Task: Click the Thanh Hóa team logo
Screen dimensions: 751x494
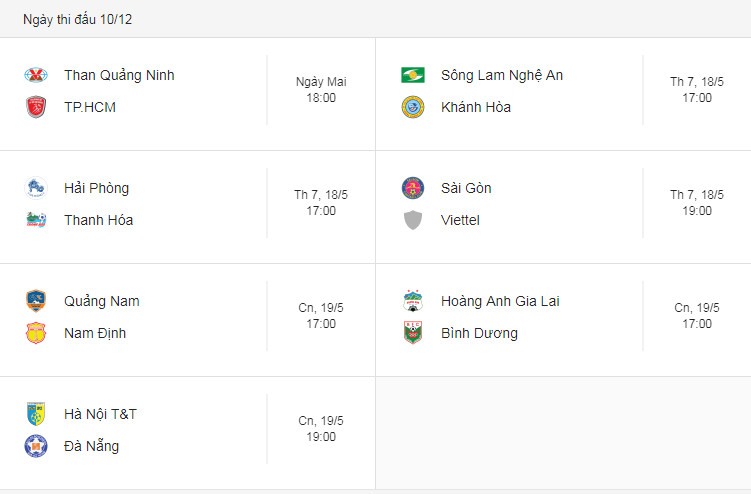Action: pyautogui.click(x=36, y=220)
